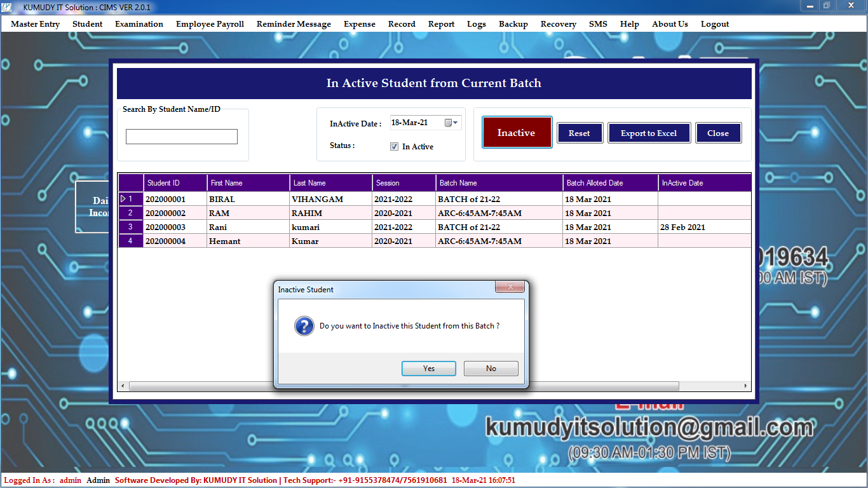Screen dimensions: 868x488
Task: Open the Reminder Message menu
Action: pyautogui.click(x=294, y=24)
